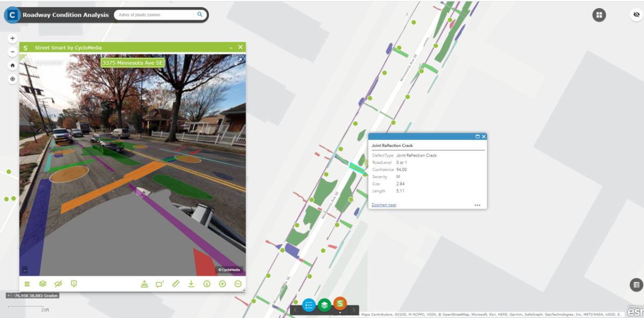Toggle overlay visibility with the eye-slash icon

(58, 283)
